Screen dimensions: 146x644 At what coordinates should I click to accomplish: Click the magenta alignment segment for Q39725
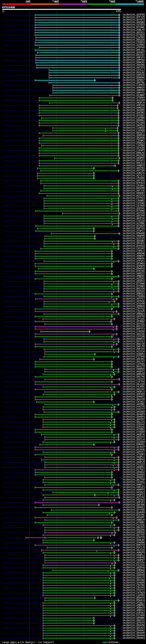click(x=35, y=538)
